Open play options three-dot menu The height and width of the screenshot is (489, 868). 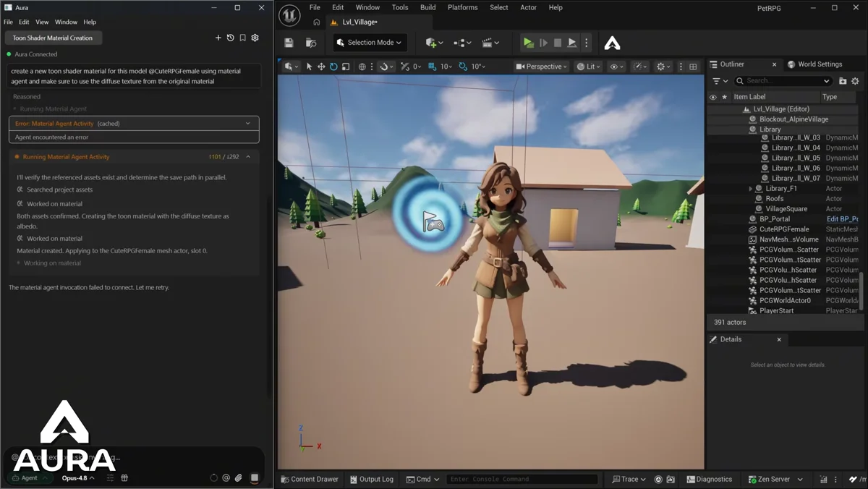tap(586, 43)
